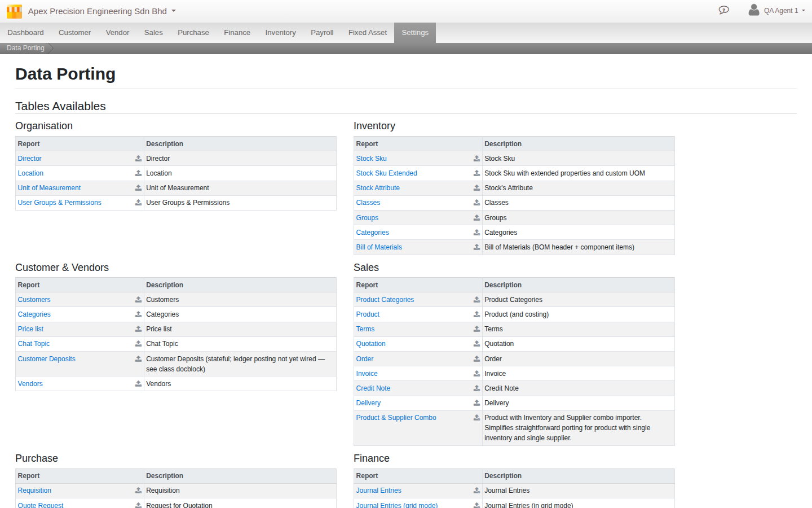Click the upload icon in the Vendors row

point(138,384)
